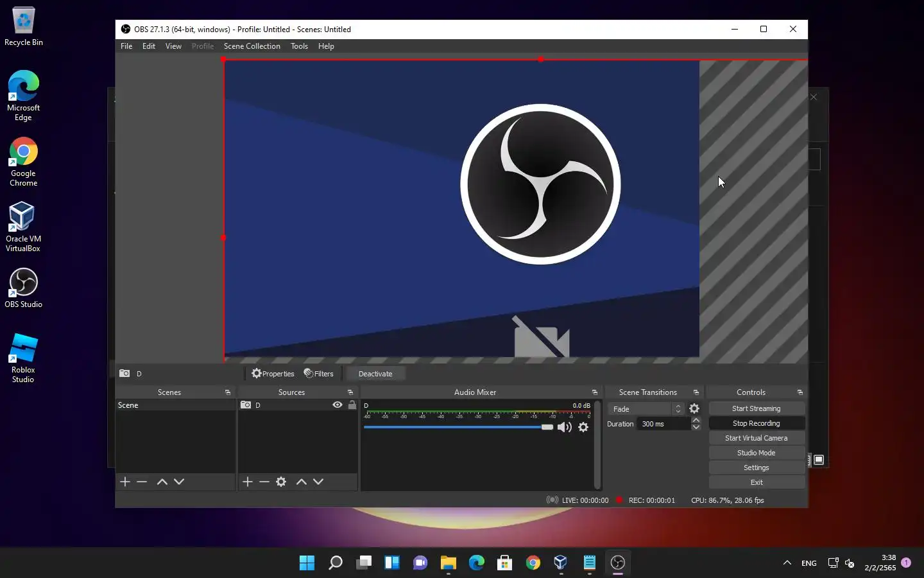Screen dimensions: 924x578
Task: Open the Edit menu
Action: coord(149,46)
